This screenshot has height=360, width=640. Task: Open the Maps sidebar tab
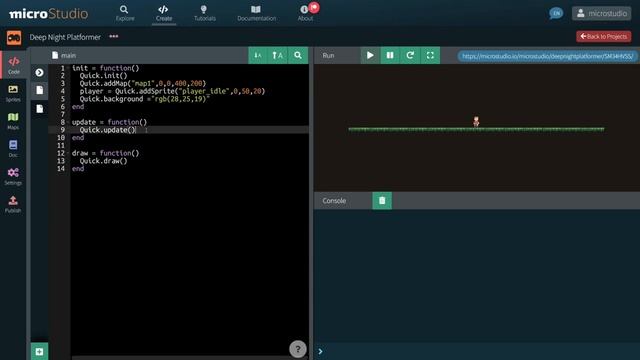coord(13,121)
